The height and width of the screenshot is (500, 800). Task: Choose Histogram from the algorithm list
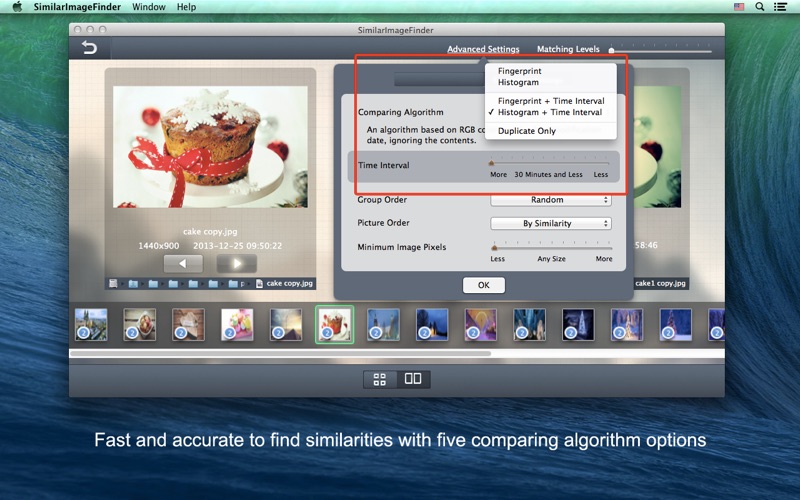coord(518,83)
